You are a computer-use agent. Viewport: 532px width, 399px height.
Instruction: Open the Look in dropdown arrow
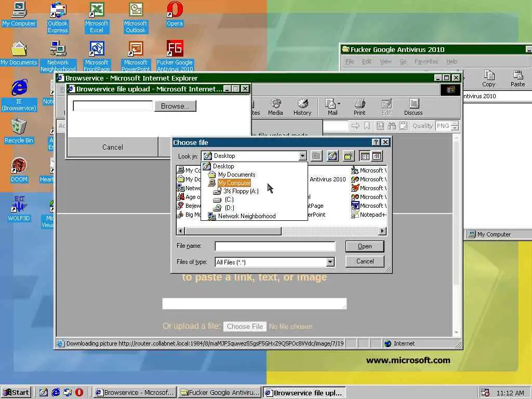click(302, 156)
